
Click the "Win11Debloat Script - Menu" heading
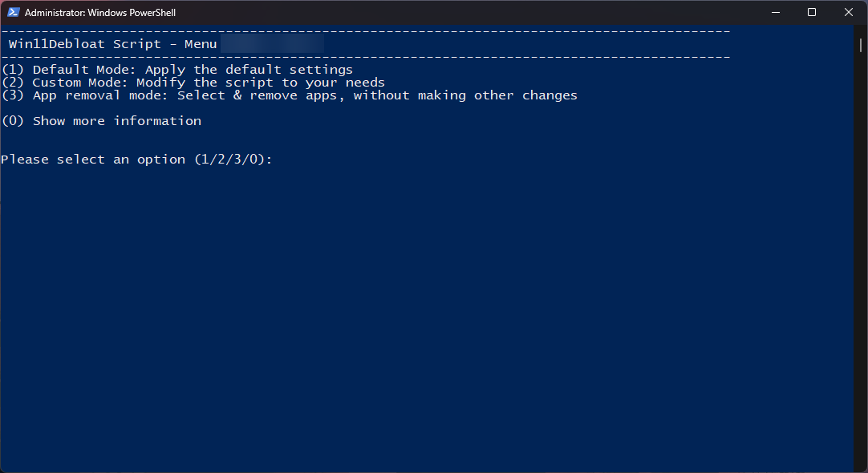tap(112, 44)
